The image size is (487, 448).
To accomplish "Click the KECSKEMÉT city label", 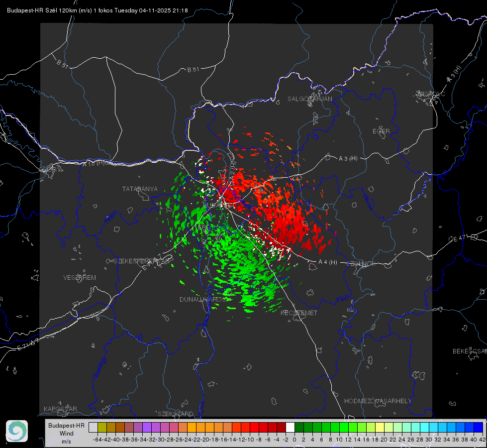I will (299, 313).
